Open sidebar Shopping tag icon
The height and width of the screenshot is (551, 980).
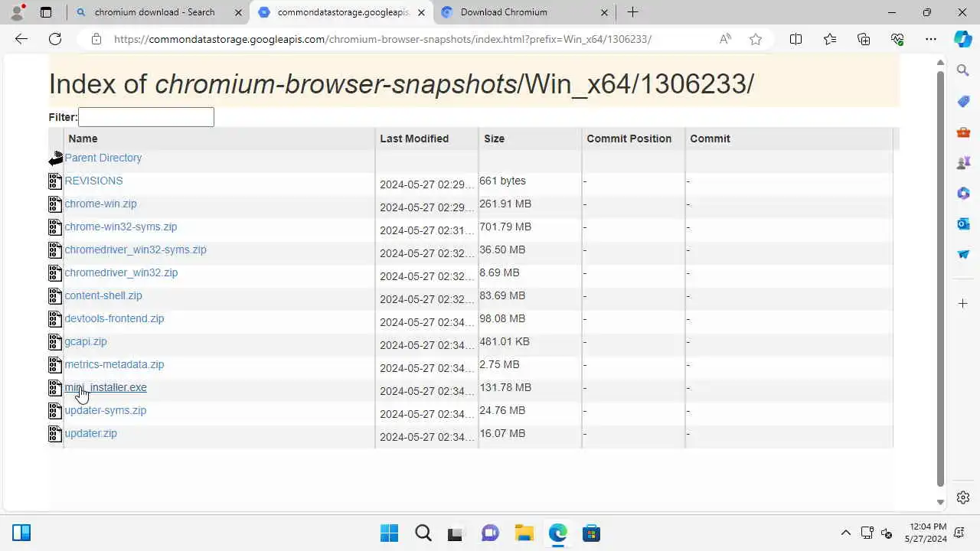click(x=963, y=101)
